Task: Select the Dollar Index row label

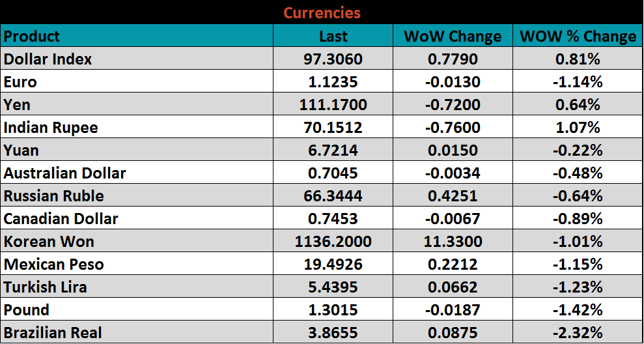Action: pos(48,59)
